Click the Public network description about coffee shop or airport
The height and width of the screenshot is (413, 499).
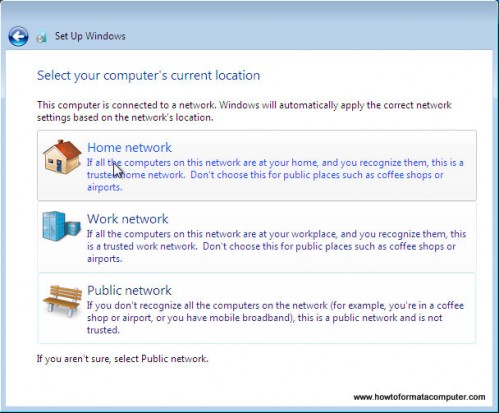click(275, 318)
